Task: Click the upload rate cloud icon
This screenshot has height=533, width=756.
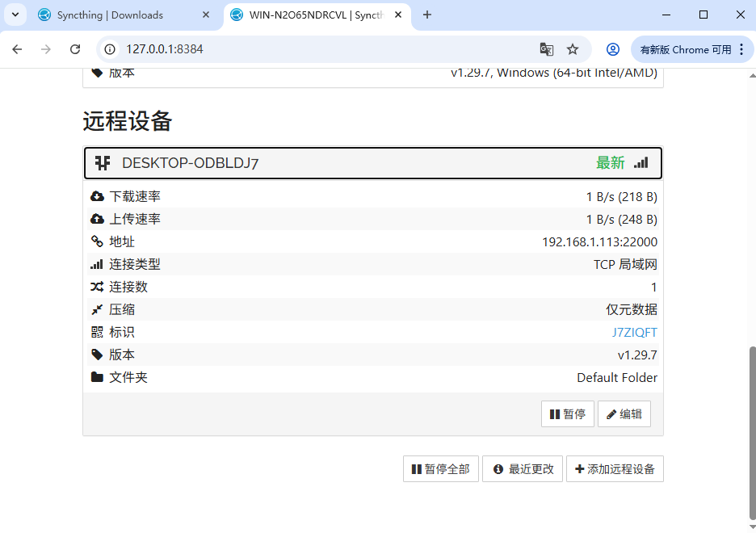Action: tap(98, 218)
